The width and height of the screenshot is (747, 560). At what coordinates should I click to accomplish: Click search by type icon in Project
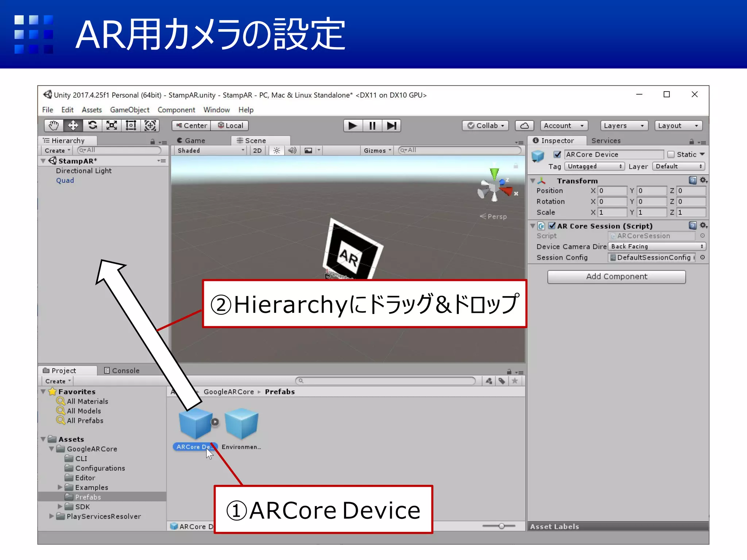489,381
